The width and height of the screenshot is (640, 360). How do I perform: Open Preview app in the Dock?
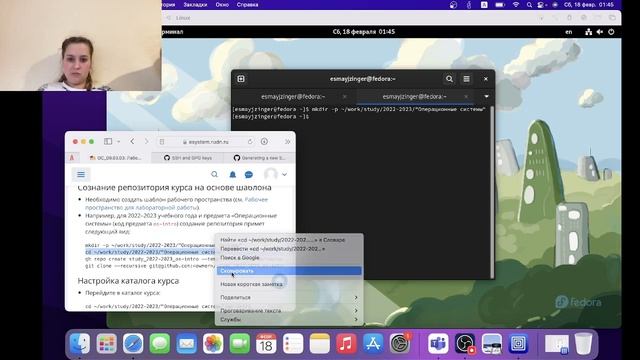pos(492,343)
